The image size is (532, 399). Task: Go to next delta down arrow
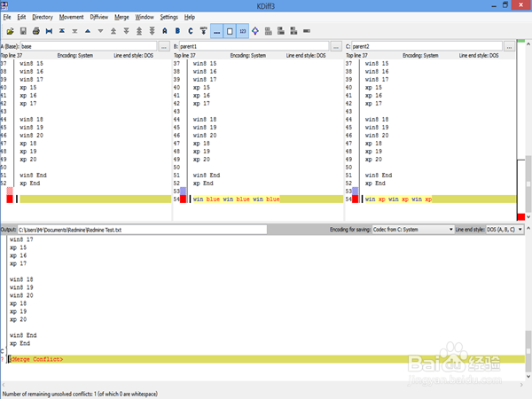pyautogui.click(x=100, y=31)
